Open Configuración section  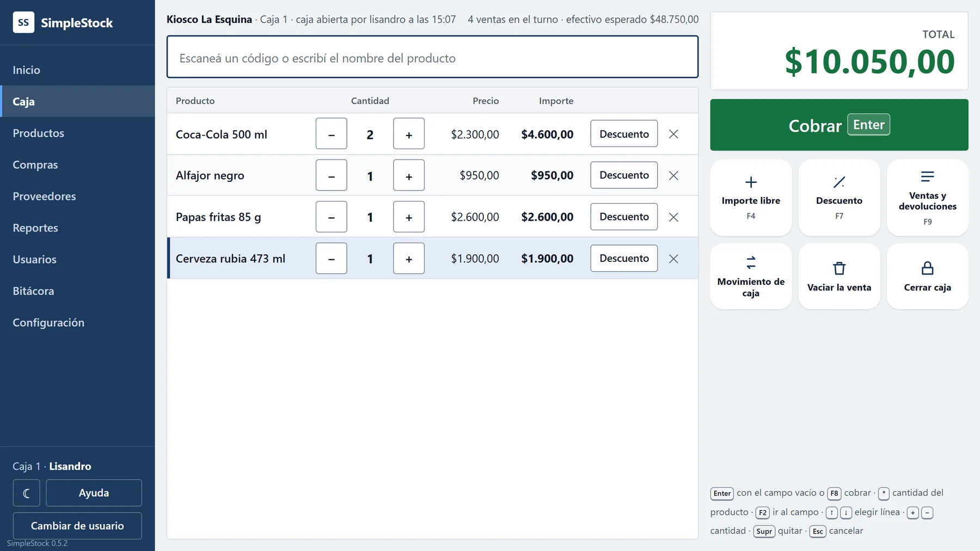tap(77, 323)
